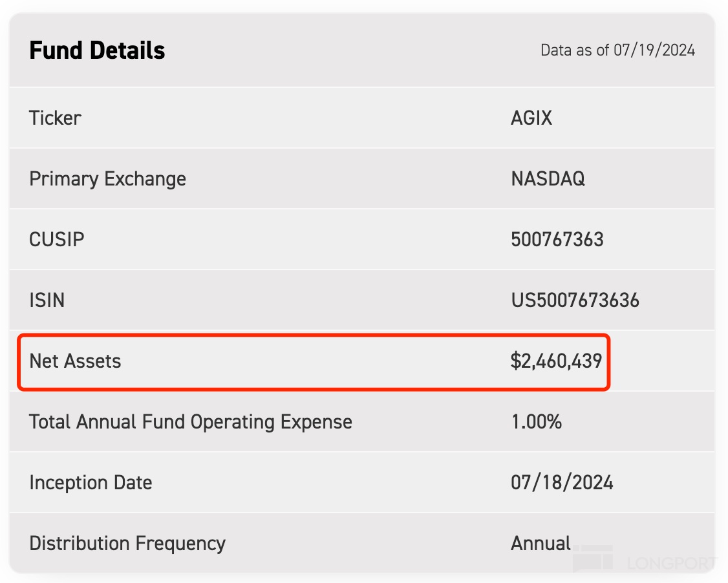
Task: Select the CUSIP number 500767363
Action: pos(557,240)
